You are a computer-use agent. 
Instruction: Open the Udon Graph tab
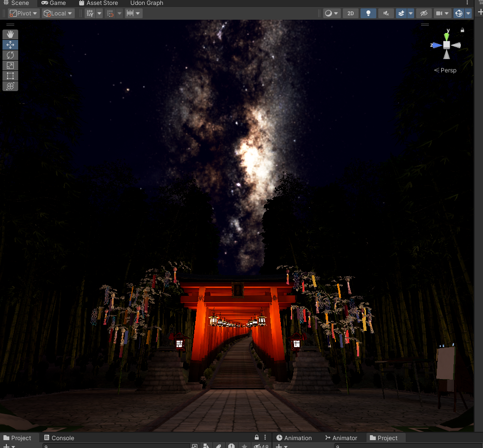[x=147, y=3]
